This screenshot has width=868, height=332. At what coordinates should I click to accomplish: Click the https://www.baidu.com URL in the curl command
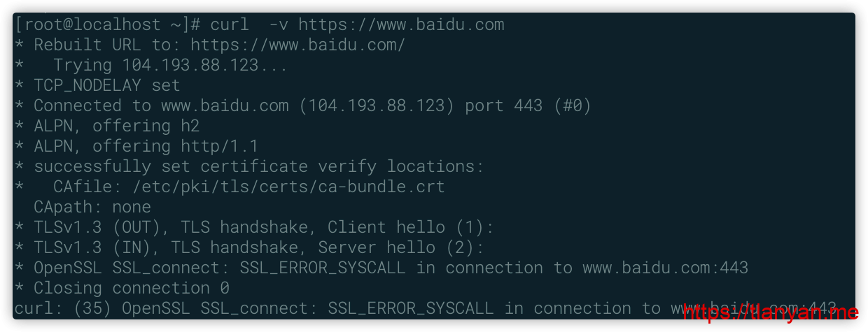point(401,24)
